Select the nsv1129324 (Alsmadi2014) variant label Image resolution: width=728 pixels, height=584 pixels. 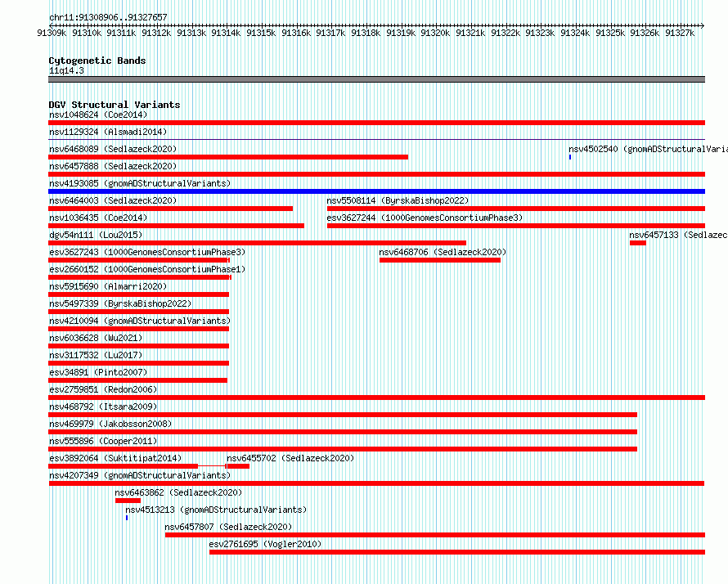click(108, 132)
